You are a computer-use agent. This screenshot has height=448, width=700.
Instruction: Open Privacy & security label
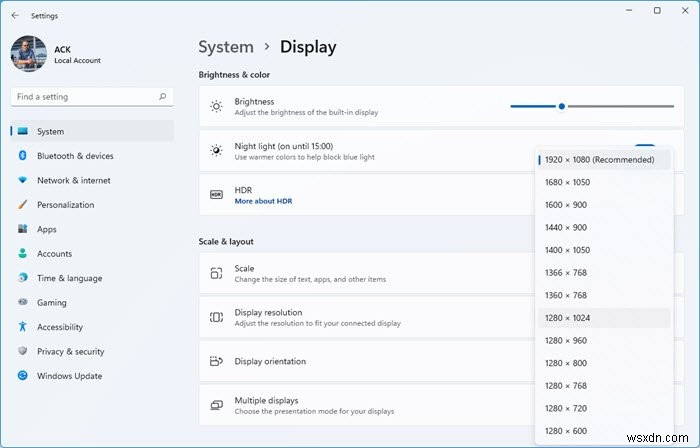pyautogui.click(x=71, y=352)
